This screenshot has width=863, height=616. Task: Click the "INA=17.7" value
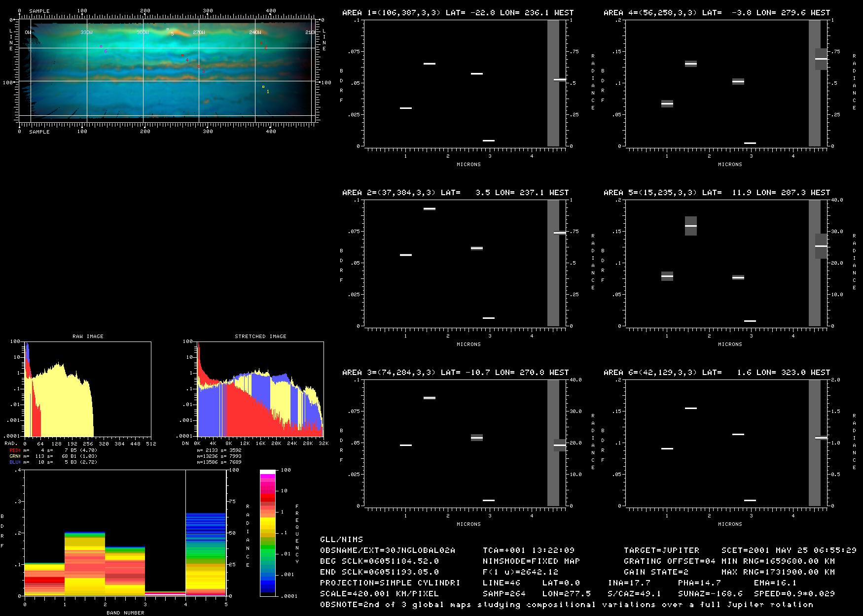click(629, 583)
